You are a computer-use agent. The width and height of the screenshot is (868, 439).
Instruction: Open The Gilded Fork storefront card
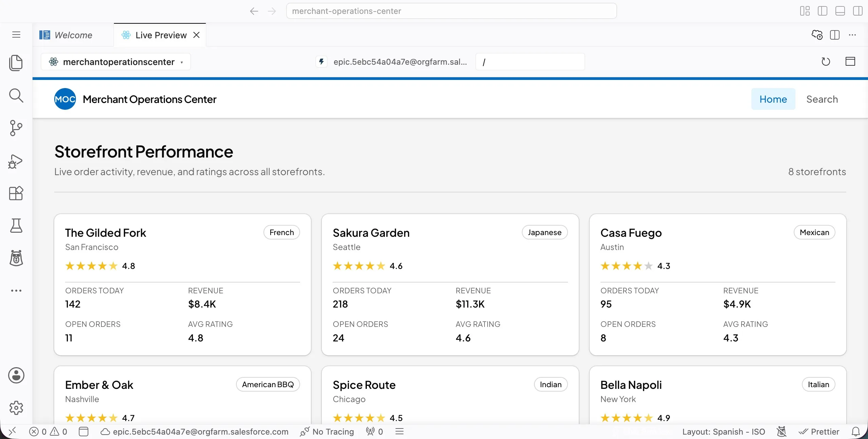pos(182,285)
